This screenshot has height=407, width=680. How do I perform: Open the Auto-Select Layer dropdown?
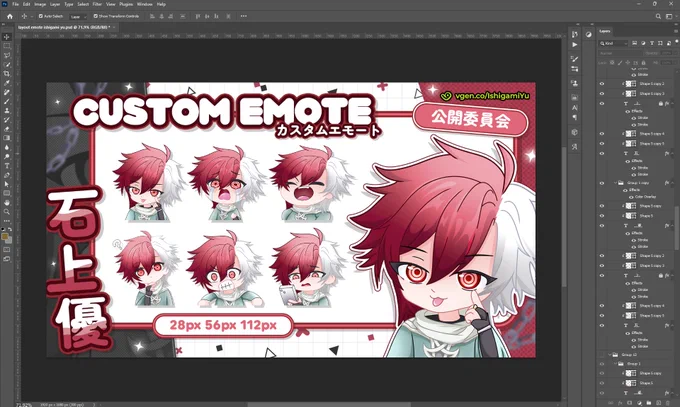78,16
